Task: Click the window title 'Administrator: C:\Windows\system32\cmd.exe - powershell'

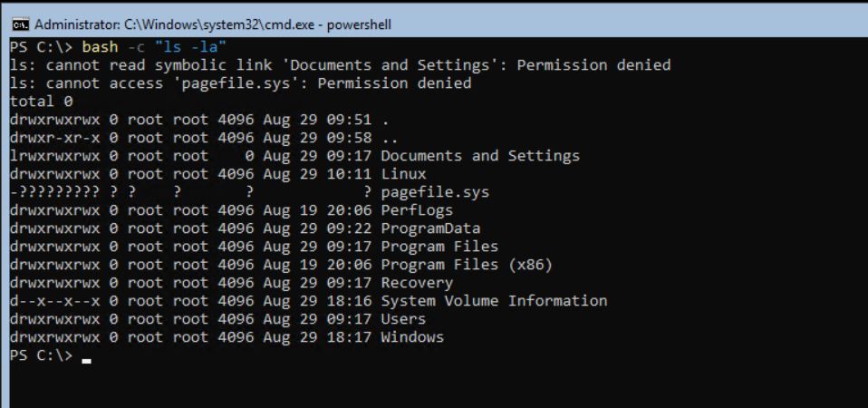Action: [x=213, y=24]
